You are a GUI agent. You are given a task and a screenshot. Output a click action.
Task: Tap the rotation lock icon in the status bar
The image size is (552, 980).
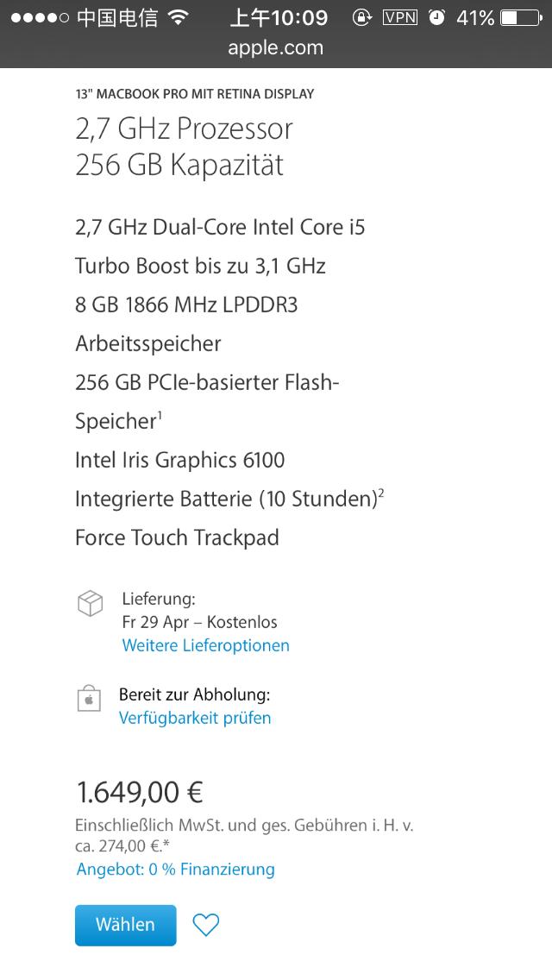361,16
